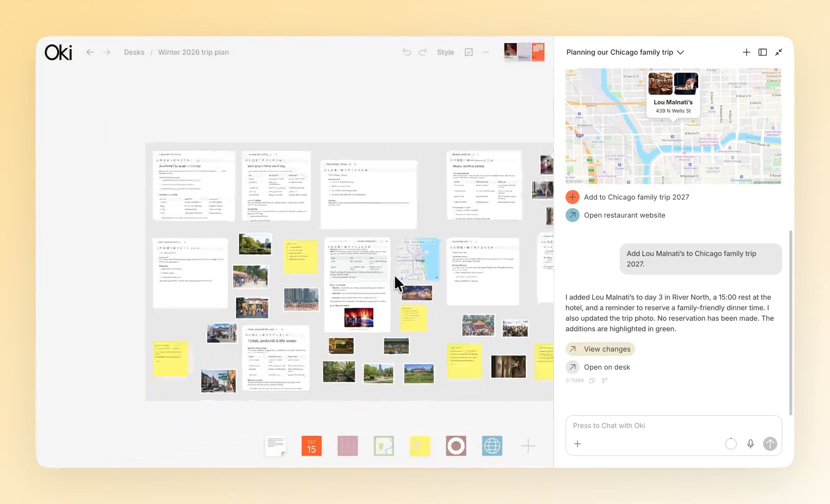
Task: Click the View changes button
Action: 600,349
